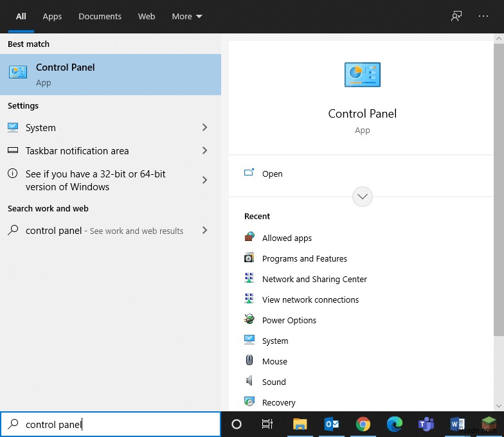Open Microsoft Teams taskbar icon
504x437 pixels.
point(426,424)
